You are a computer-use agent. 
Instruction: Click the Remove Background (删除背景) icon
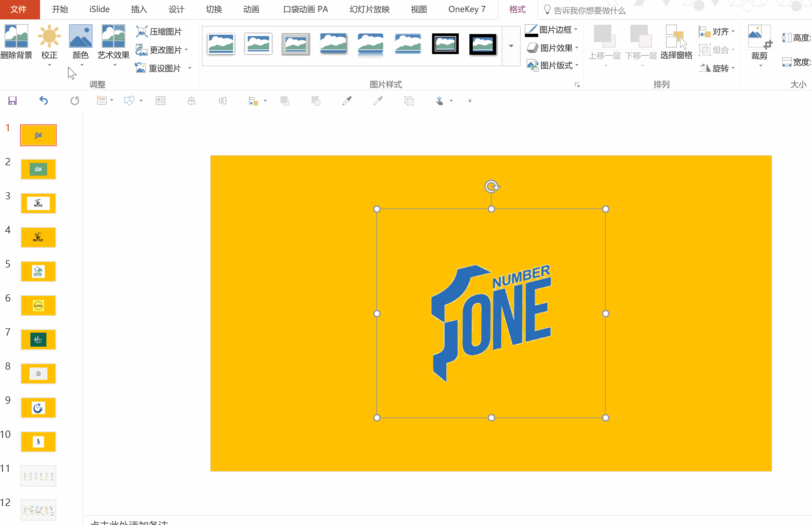point(16,36)
